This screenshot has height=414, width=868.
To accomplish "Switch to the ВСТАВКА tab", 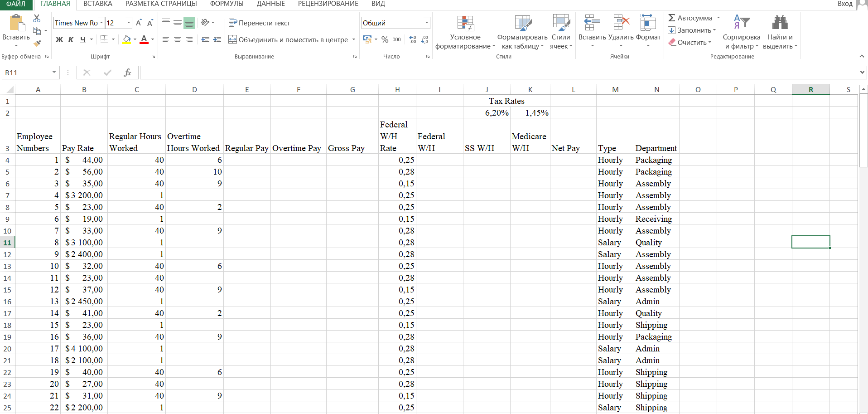I will coord(98,4).
